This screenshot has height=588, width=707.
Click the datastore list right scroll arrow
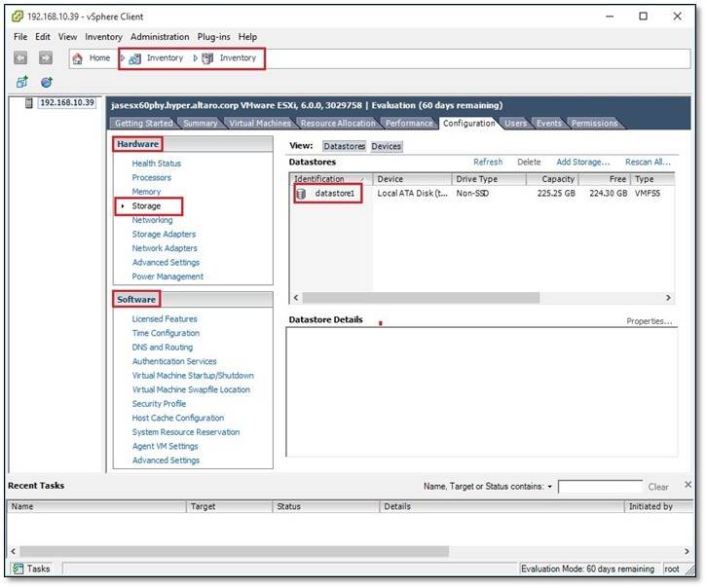click(668, 298)
